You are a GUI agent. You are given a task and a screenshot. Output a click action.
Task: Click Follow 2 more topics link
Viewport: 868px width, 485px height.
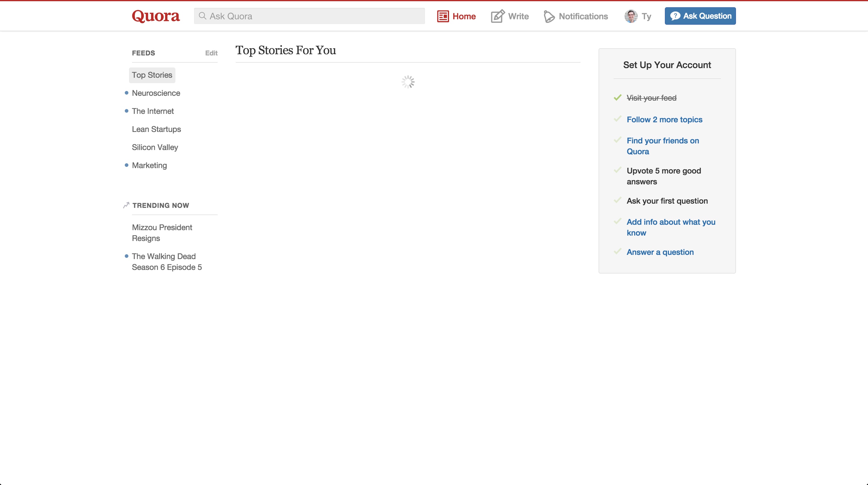pos(665,120)
